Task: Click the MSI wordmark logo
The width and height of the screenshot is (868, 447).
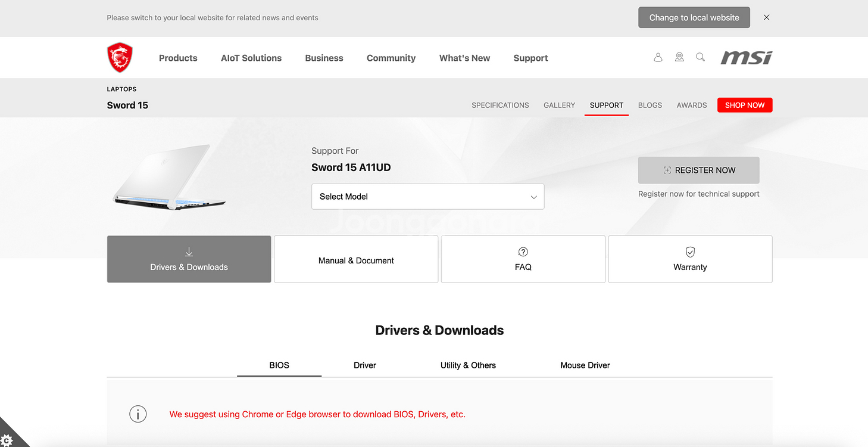Action: [747, 58]
